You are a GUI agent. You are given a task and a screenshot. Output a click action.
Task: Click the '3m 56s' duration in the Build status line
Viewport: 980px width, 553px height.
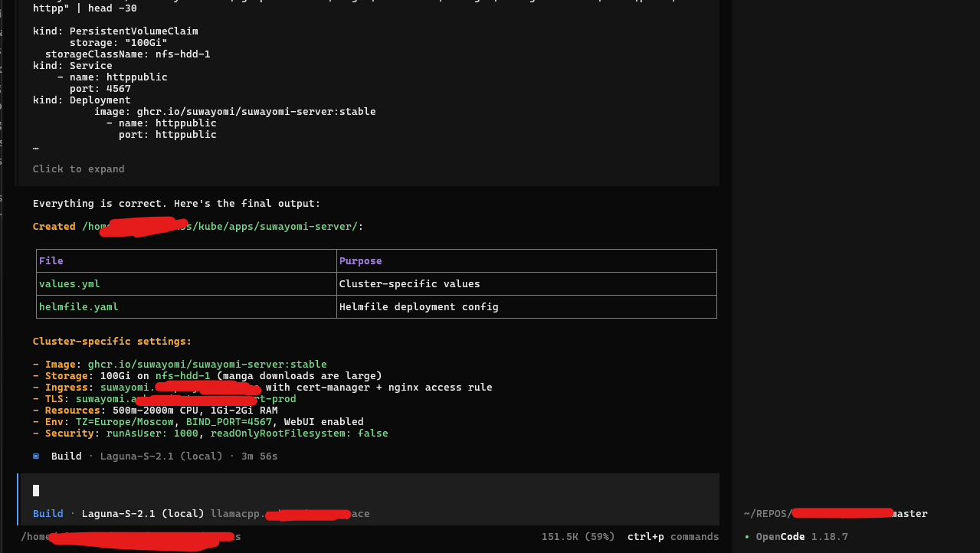point(259,456)
